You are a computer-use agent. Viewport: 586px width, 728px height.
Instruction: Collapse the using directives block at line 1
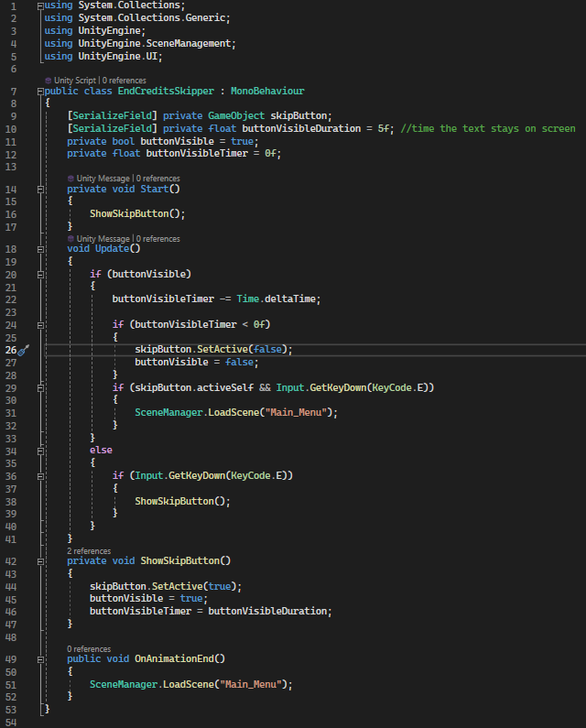coord(40,6)
